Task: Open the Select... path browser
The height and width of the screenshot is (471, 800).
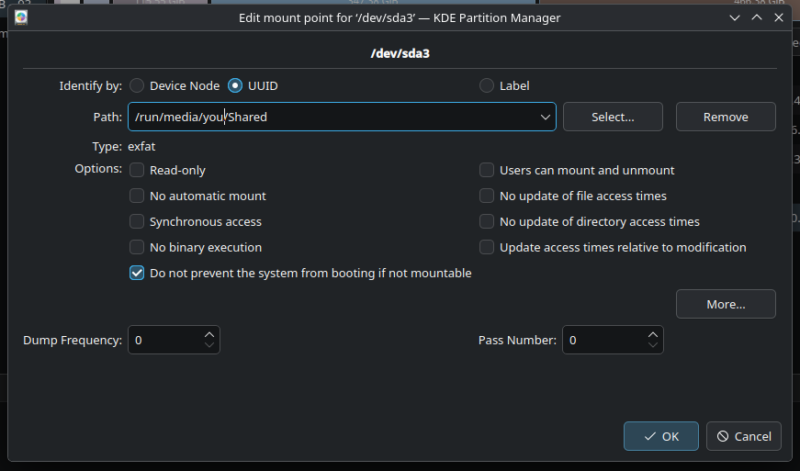Action: pyautogui.click(x=613, y=117)
